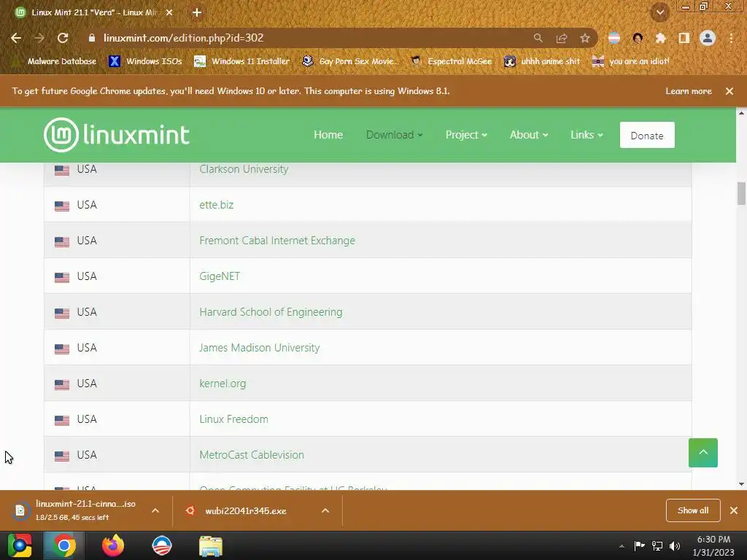This screenshot has width=747, height=560.
Task: Click the padlock site info icon
Action: [x=92, y=38]
